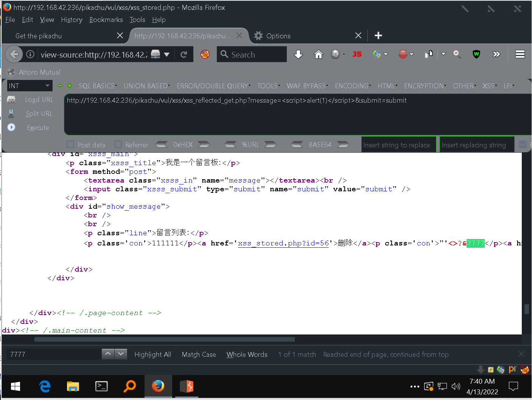Open the File menu
This screenshot has height=400, width=532.
[x=10, y=20]
